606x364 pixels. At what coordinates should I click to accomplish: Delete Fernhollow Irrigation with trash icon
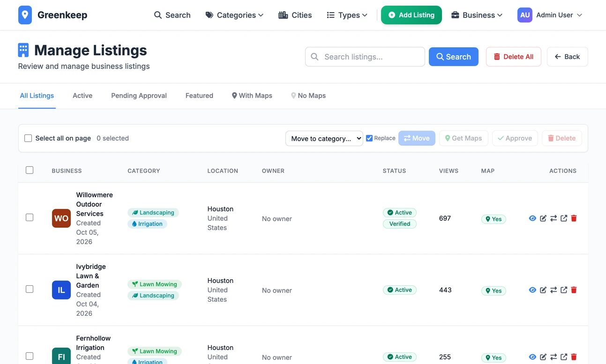574,357
